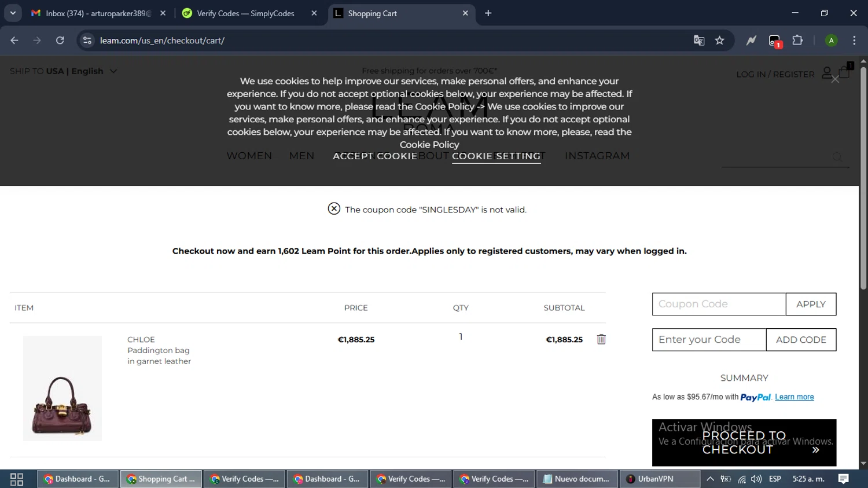Close the cookie banner with the X

click(835, 79)
